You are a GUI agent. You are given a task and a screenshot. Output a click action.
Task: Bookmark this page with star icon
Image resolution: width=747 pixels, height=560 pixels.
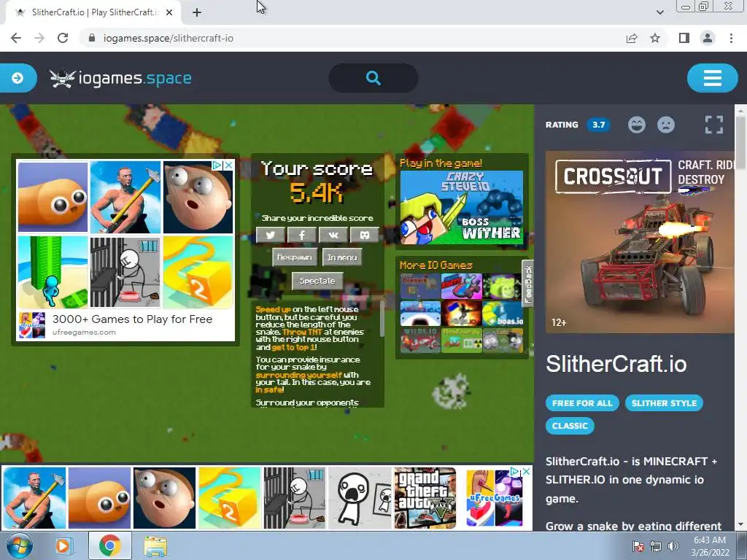(x=655, y=38)
